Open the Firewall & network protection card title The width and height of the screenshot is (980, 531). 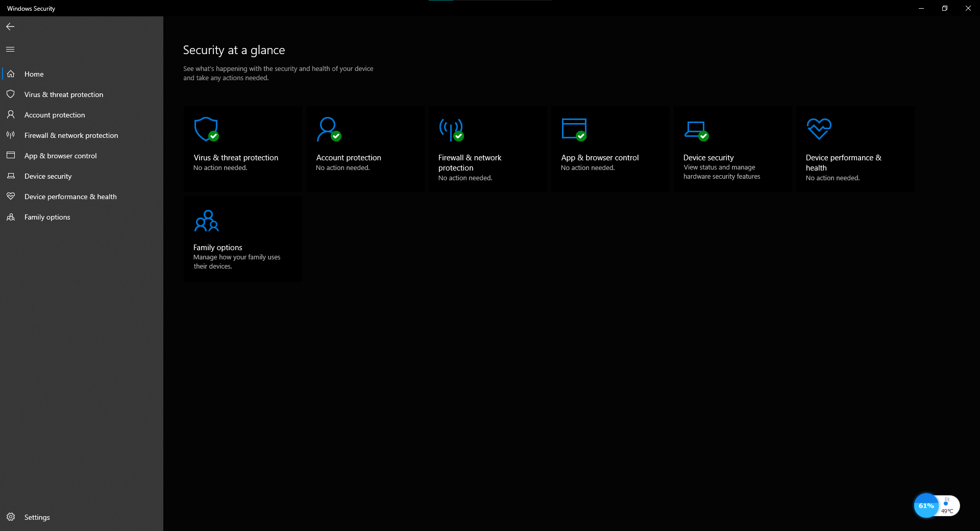(x=470, y=163)
